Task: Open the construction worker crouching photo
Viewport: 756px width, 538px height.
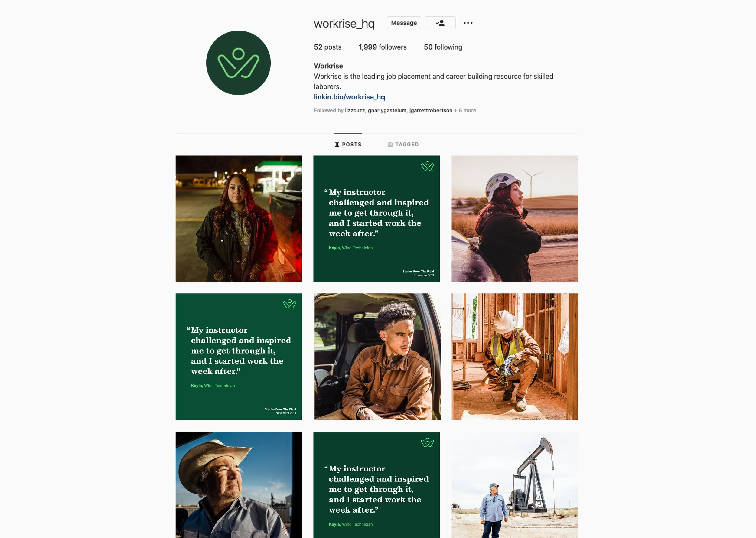Action: click(514, 357)
